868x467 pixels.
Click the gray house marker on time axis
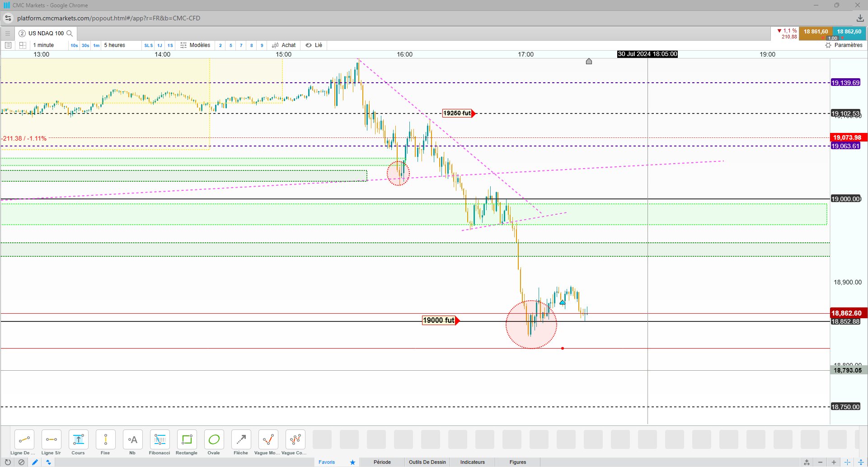click(589, 61)
